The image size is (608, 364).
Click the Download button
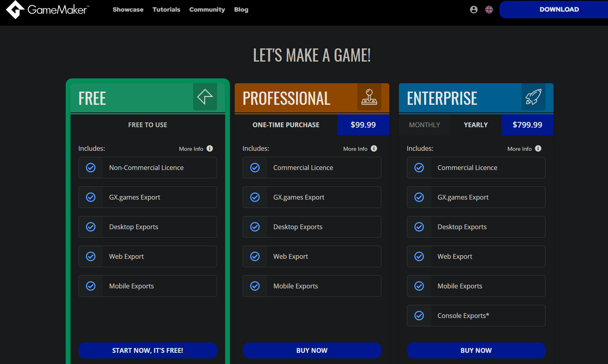coord(554,10)
